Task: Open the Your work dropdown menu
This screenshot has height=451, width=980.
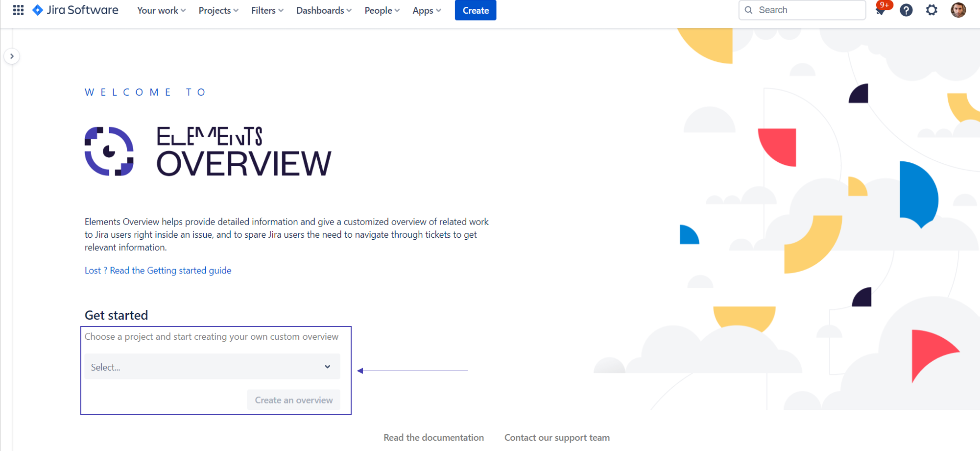Action: [161, 10]
